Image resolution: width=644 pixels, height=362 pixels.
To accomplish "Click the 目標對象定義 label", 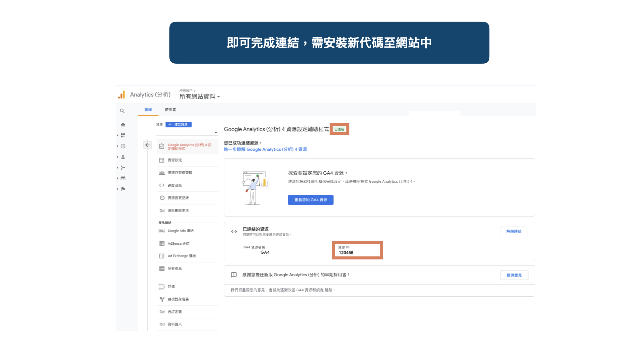I will pyautogui.click(x=178, y=299).
